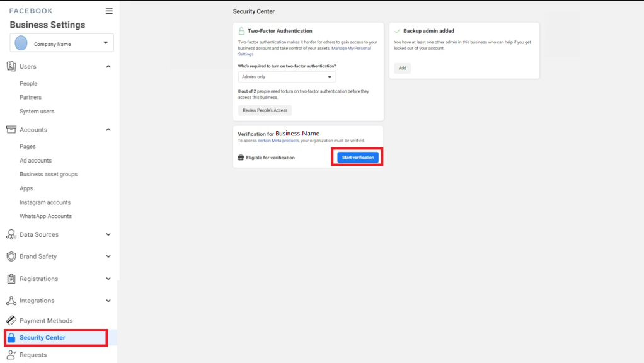Click the Accounts section icon
The width and height of the screenshot is (644, 363).
[x=11, y=130]
